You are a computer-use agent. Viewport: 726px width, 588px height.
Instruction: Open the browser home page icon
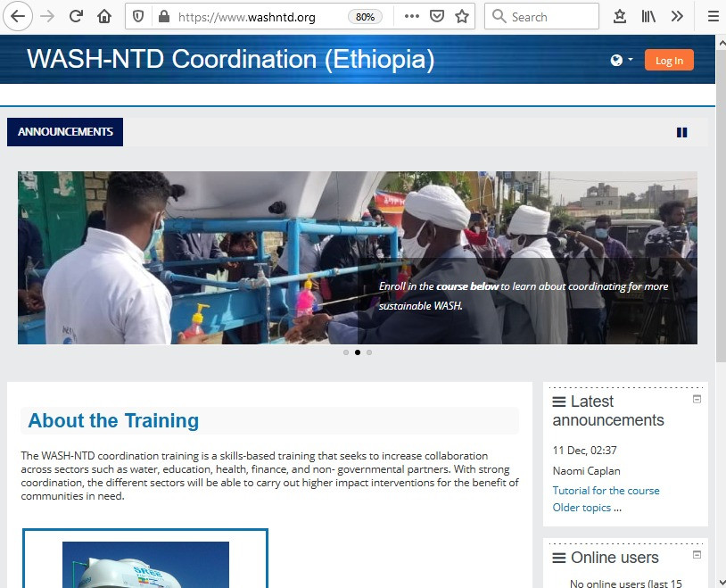pyautogui.click(x=104, y=17)
